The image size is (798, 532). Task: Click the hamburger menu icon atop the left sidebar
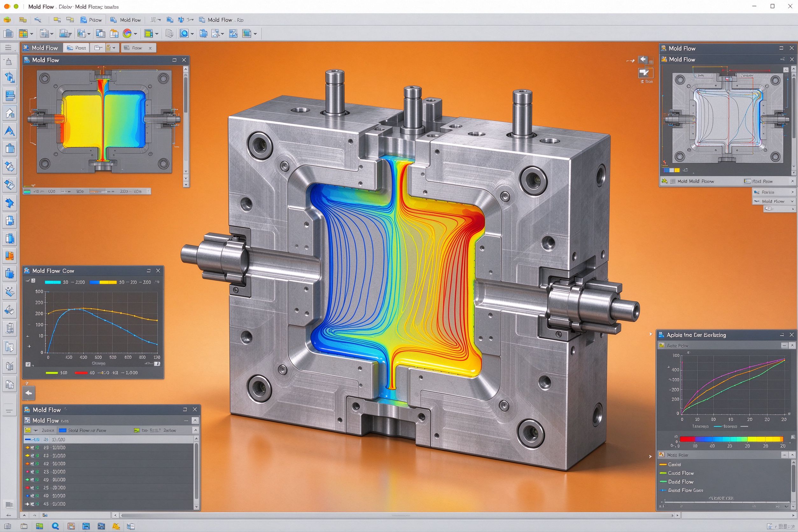8,47
